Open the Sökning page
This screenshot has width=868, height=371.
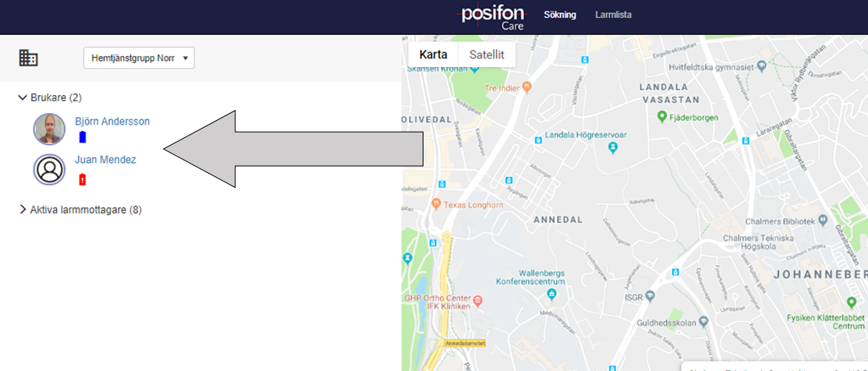coord(560,15)
